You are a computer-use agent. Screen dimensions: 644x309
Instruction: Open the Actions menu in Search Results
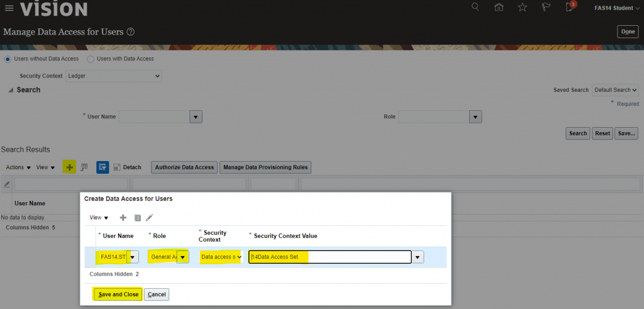18,167
